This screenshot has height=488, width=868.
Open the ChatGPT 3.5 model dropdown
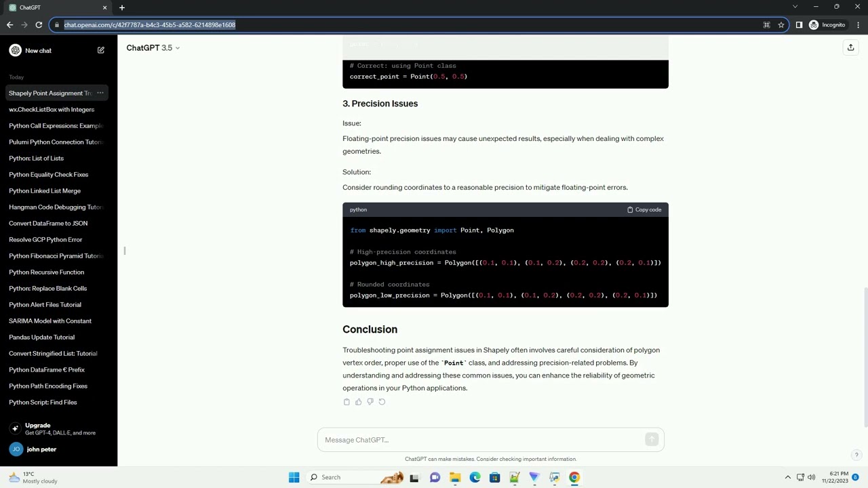153,47
